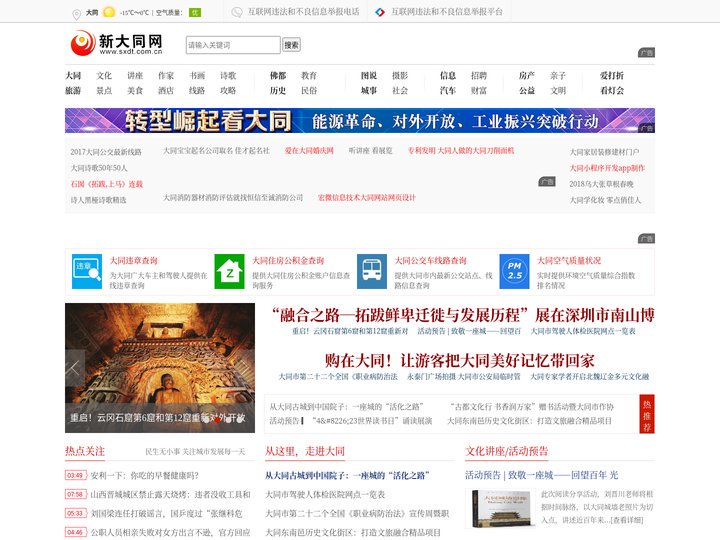Click the 举报平台 diamond logo icon

pos(380,12)
